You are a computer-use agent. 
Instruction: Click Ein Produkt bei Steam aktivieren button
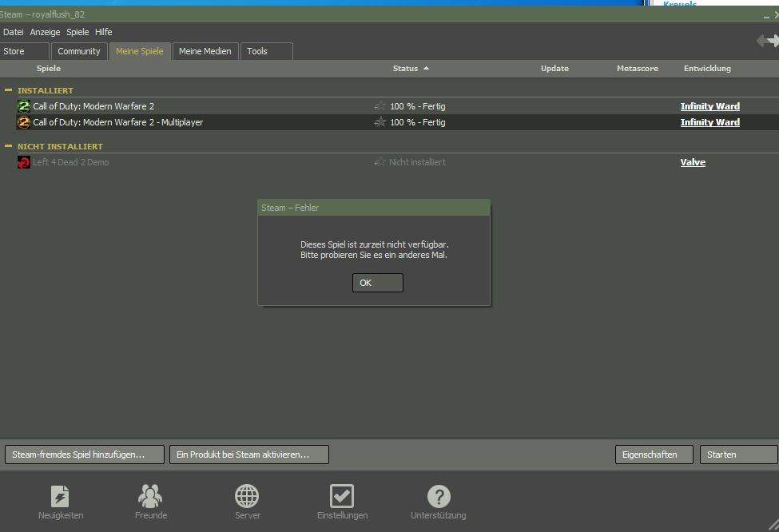tap(249, 455)
